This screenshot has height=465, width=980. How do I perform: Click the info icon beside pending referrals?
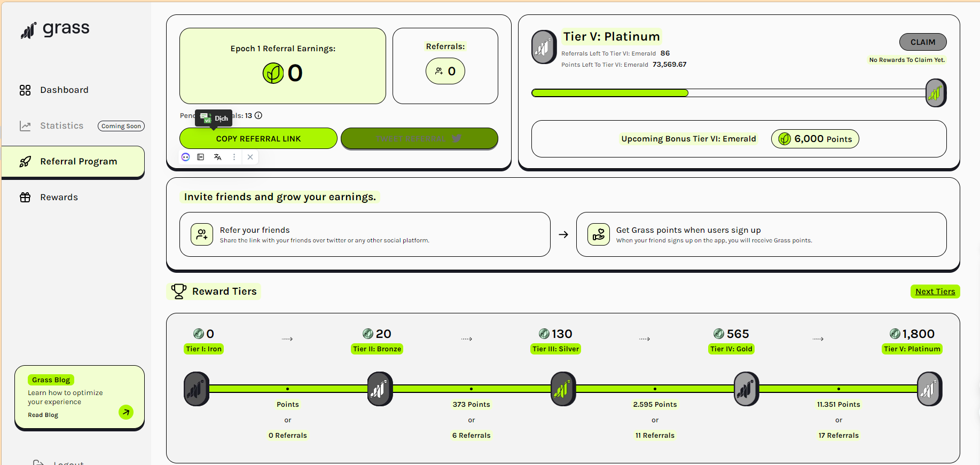pyautogui.click(x=258, y=115)
